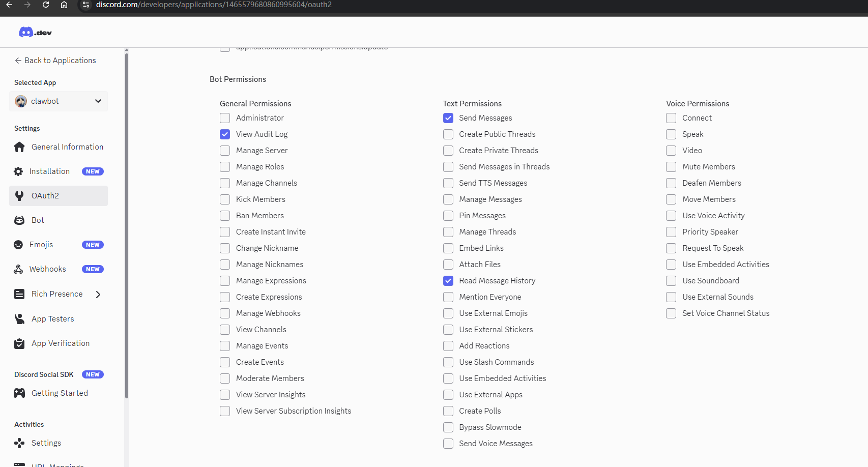Click the sidebar vertical scrollbar

tap(127, 224)
